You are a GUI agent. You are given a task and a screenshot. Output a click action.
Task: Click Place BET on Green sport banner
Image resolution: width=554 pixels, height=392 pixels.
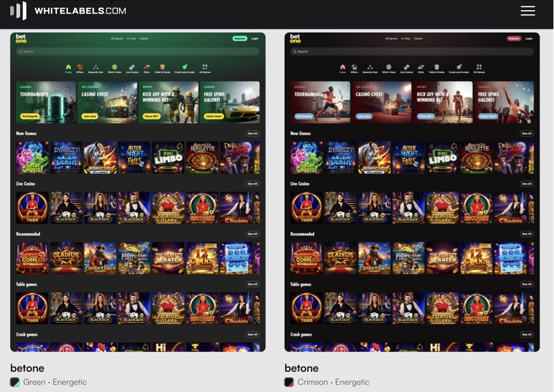[x=151, y=116]
